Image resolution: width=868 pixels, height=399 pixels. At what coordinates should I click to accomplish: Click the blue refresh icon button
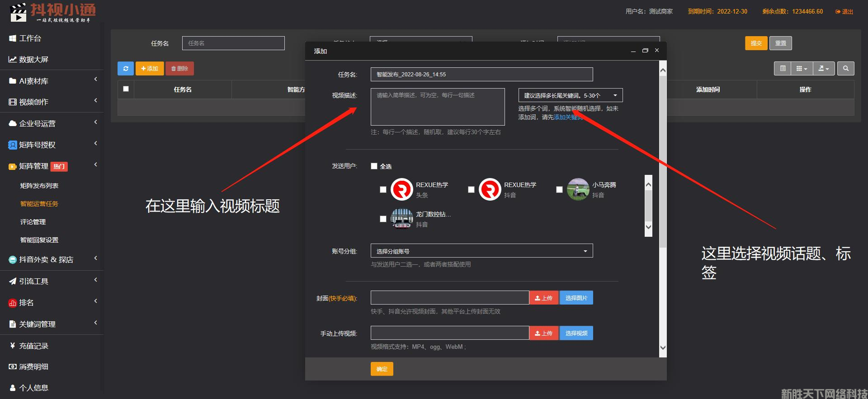pyautogui.click(x=125, y=69)
